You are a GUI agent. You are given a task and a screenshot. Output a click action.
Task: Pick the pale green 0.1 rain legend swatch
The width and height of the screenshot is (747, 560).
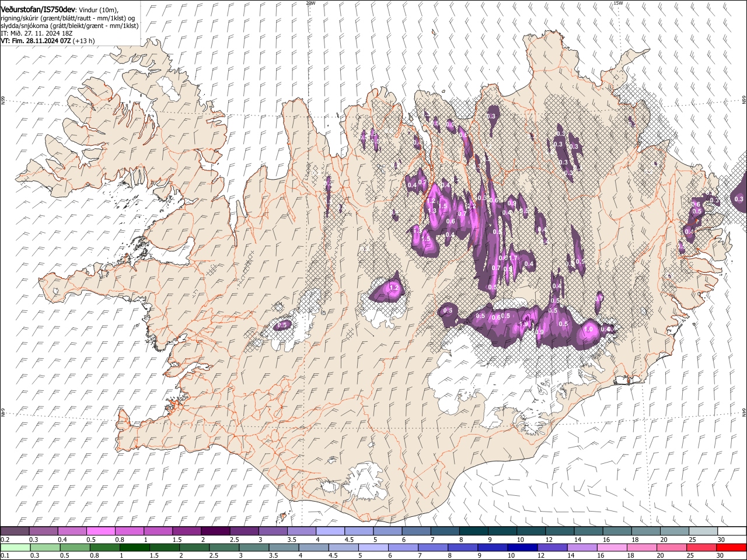[15, 547]
